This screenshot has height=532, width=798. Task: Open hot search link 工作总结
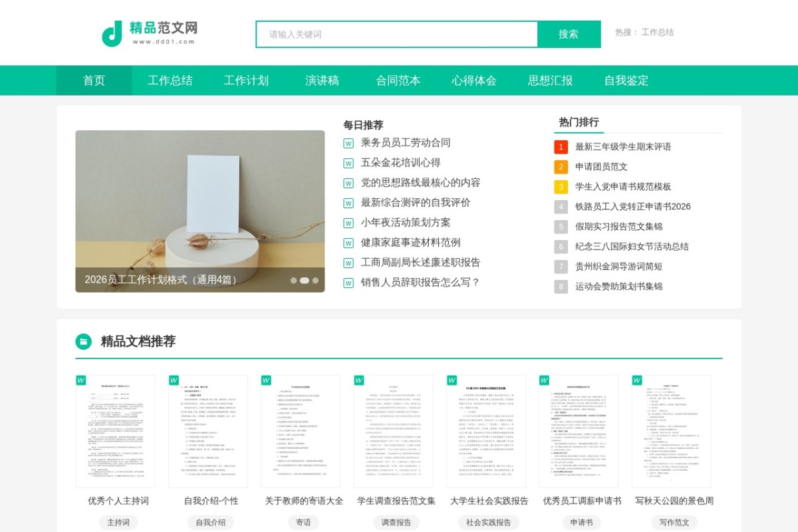[657, 32]
